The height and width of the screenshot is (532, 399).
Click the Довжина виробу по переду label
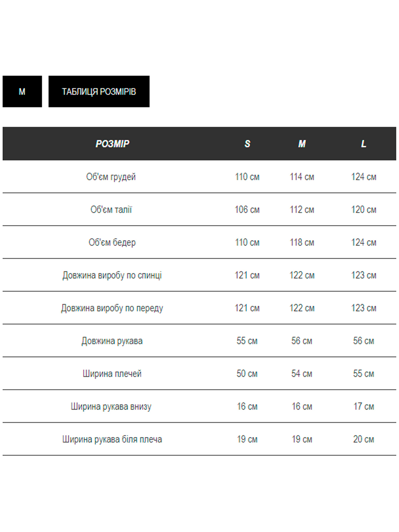click(112, 308)
